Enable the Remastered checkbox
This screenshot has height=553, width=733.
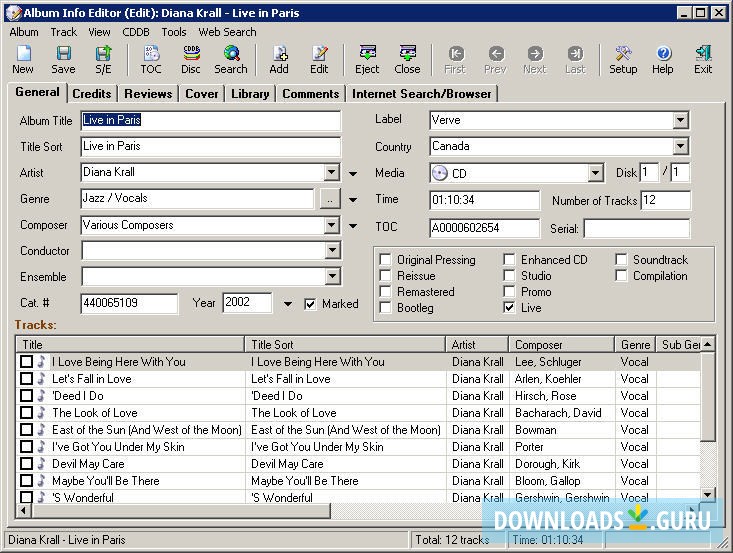click(386, 292)
